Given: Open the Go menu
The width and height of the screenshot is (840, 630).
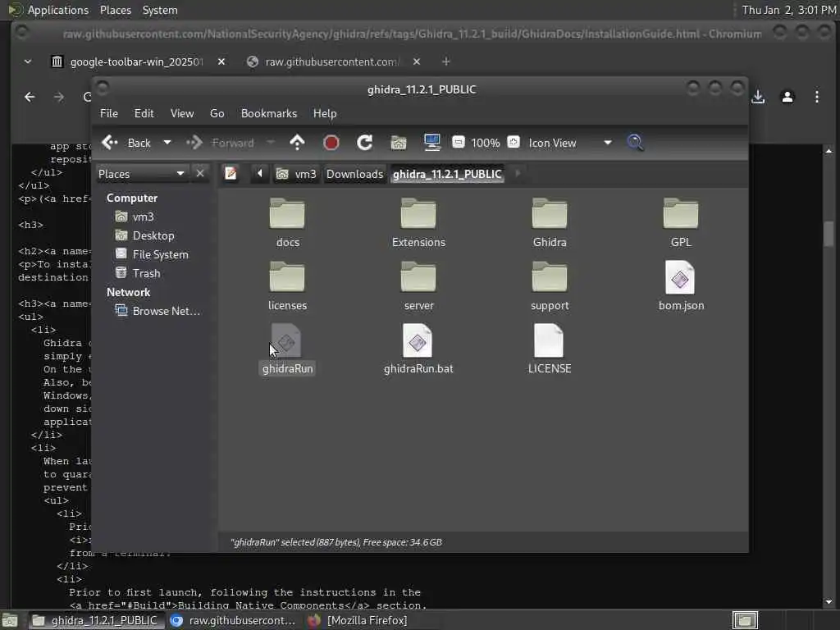Looking at the screenshot, I should click(x=217, y=113).
